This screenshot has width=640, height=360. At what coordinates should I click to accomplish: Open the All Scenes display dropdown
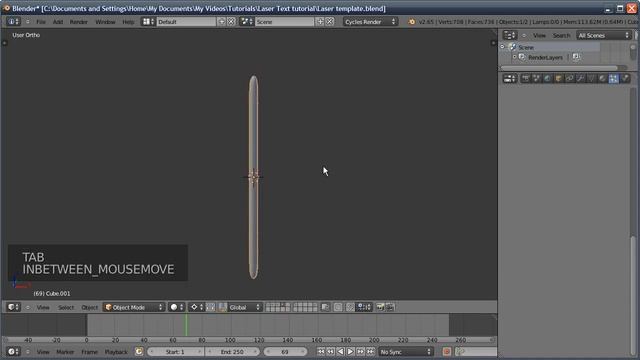pos(604,36)
